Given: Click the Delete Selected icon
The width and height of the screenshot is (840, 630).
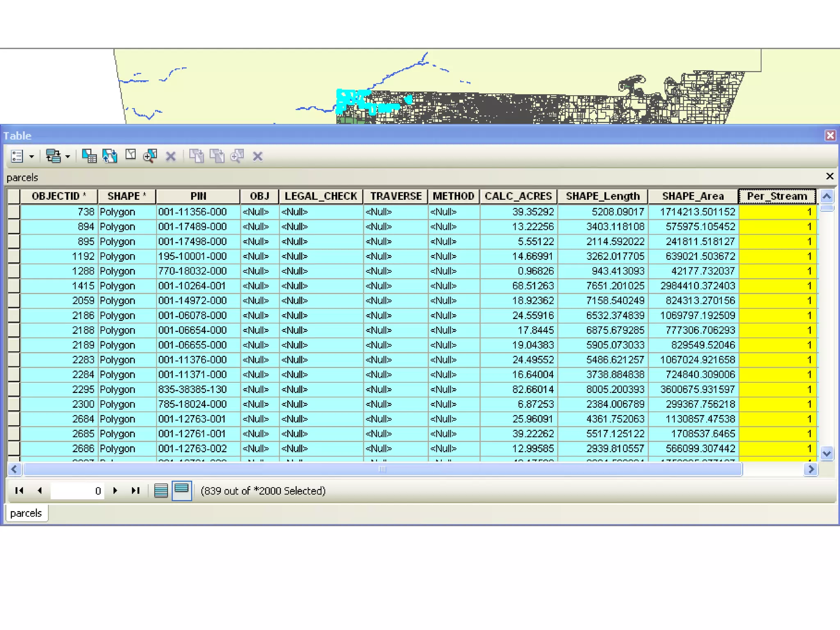Looking at the screenshot, I should 171,156.
